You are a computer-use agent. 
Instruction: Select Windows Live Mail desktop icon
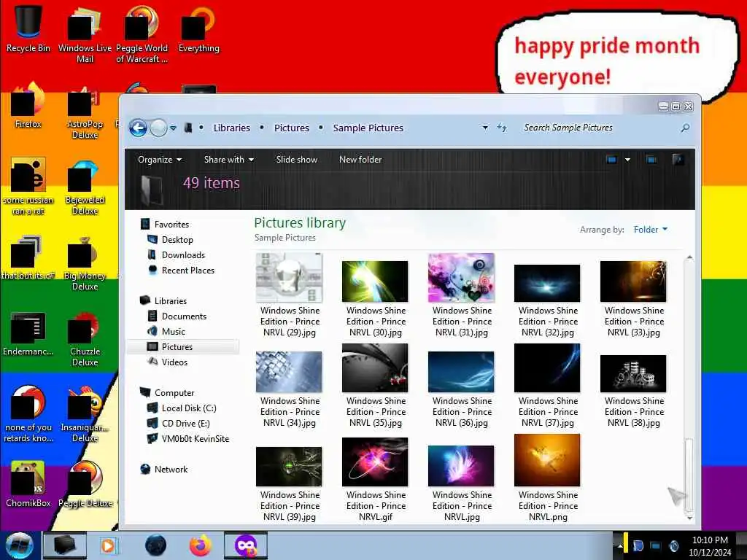click(85, 34)
